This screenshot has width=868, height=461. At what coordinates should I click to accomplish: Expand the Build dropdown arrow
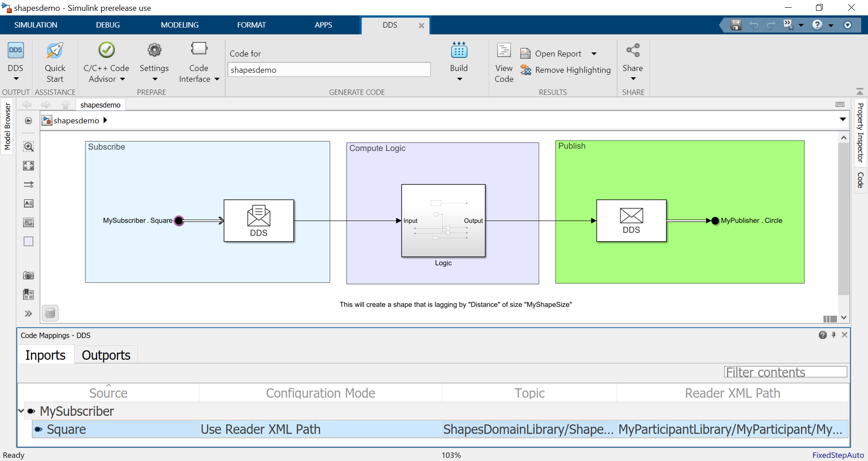[x=460, y=79]
